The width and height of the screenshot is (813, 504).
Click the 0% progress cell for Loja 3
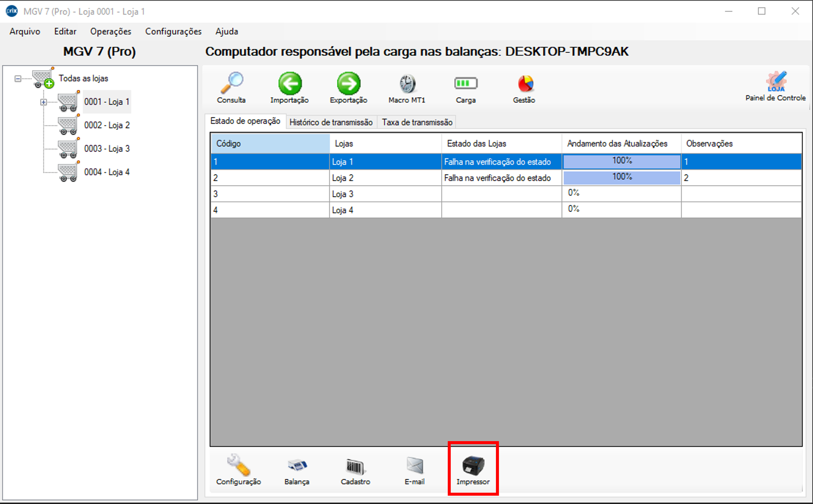tap(622, 194)
